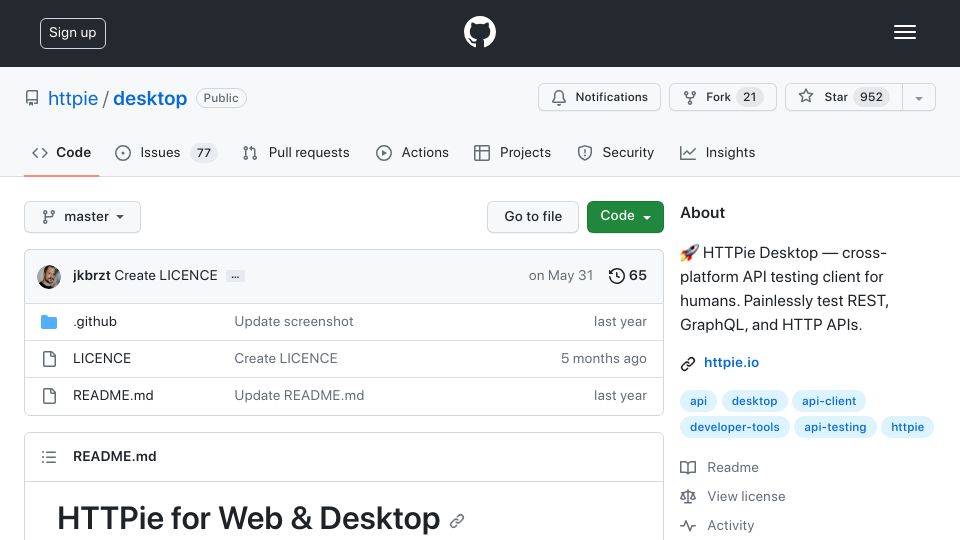The height and width of the screenshot is (540, 960).
Task: Open the GitHub logo home link
Action: [479, 32]
